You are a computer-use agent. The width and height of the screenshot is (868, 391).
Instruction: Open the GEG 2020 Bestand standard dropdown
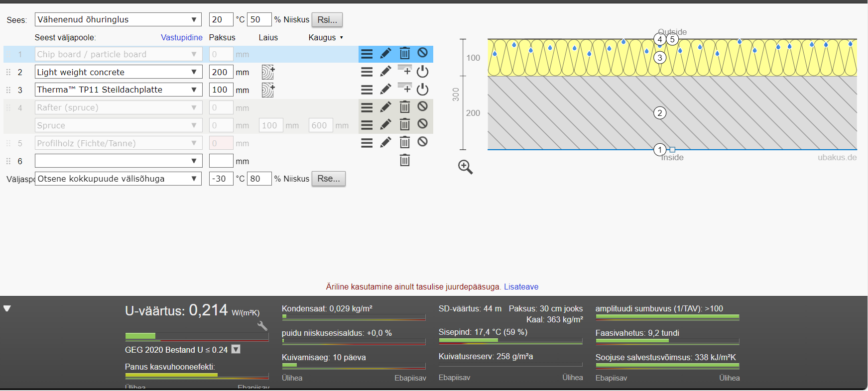[236, 349]
